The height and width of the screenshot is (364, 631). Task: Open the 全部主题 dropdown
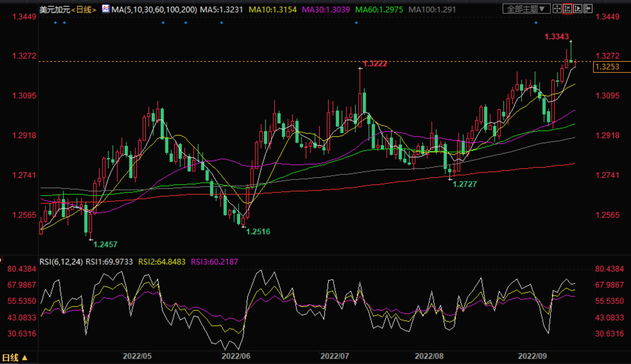point(526,9)
